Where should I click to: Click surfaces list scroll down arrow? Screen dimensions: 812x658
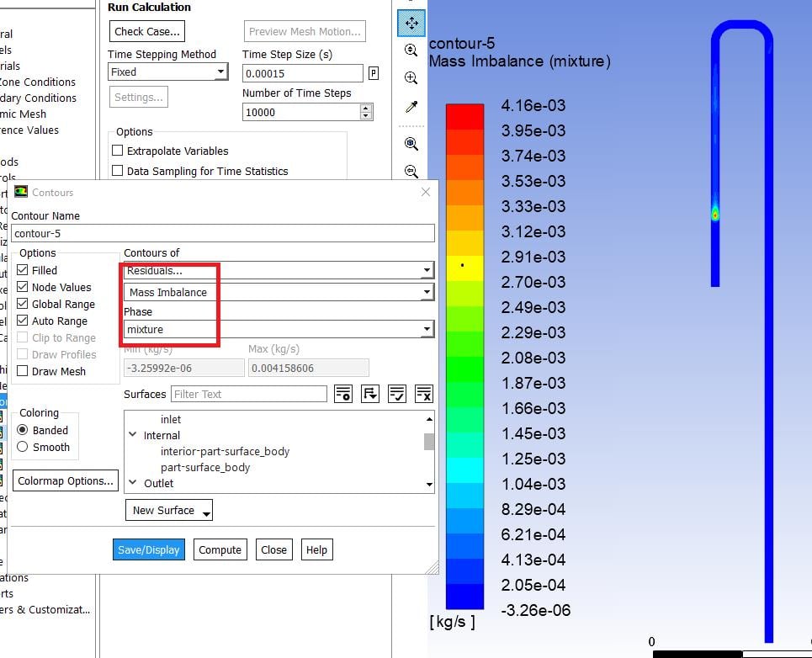[x=429, y=485]
